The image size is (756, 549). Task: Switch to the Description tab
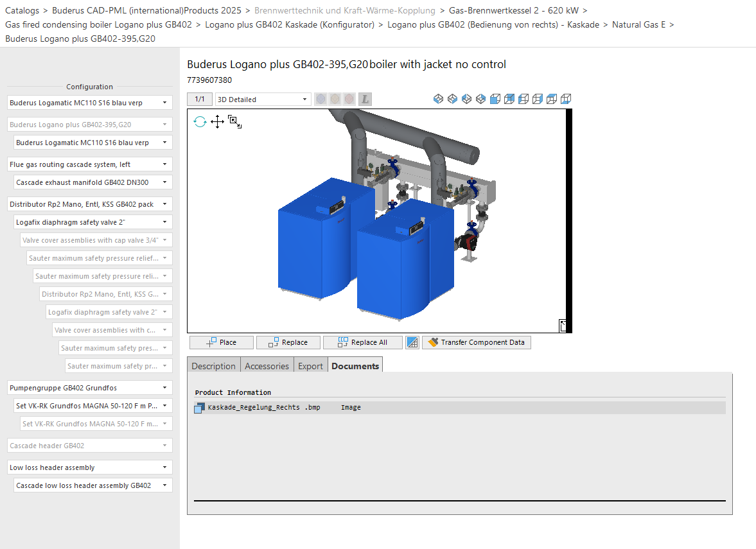click(214, 366)
